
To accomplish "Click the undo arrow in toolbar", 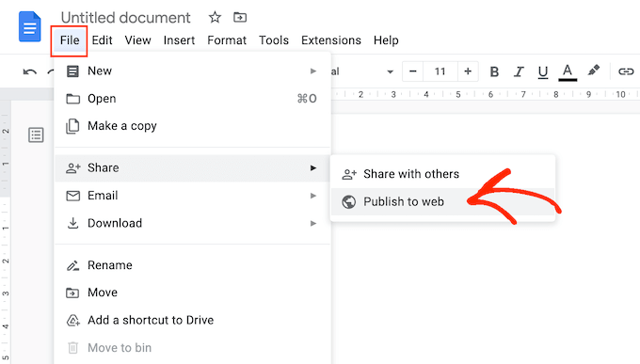I will tap(30, 72).
